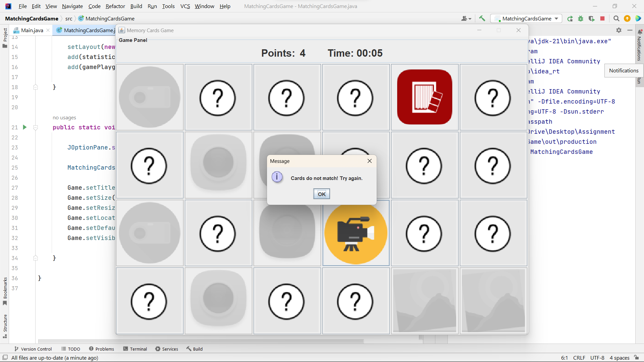Open the Refactor menu
Viewport: 644px width, 362px height.
115,6
